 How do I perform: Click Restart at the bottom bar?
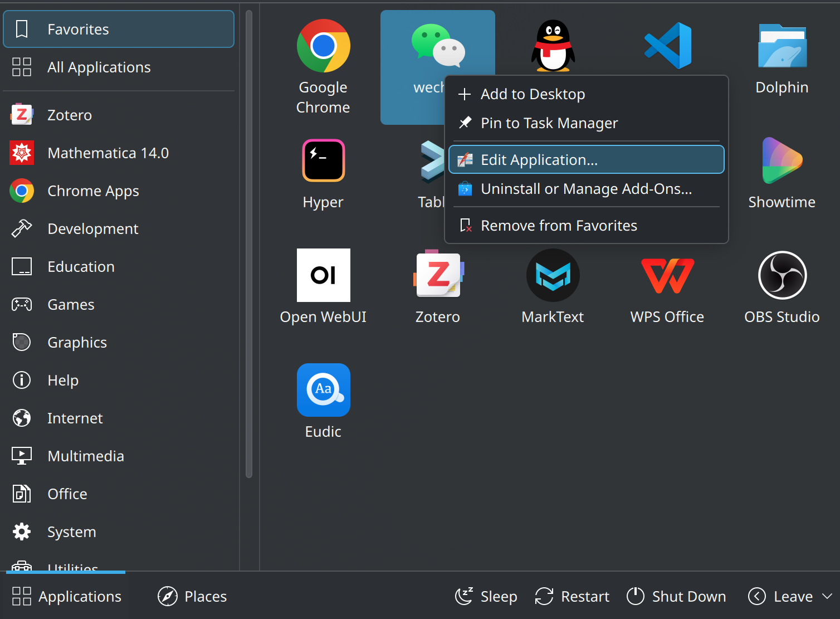coord(572,596)
